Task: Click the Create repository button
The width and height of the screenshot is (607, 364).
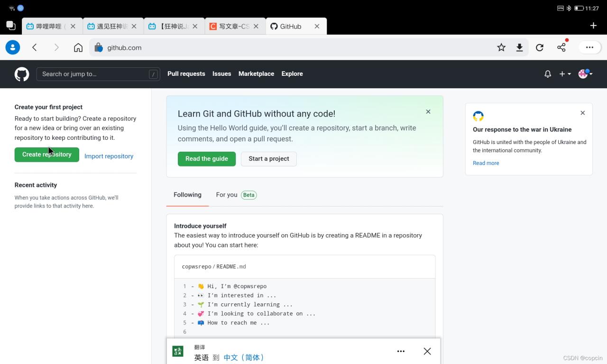Action: point(47,155)
